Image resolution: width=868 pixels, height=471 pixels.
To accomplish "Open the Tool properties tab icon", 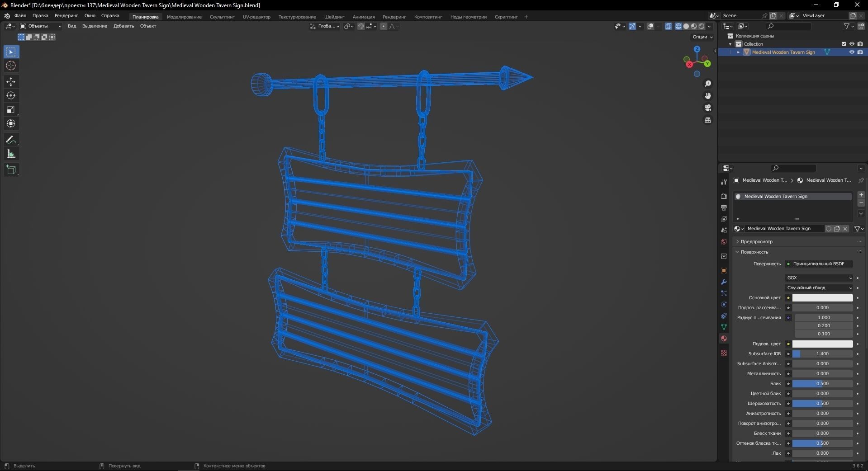I will (724, 182).
